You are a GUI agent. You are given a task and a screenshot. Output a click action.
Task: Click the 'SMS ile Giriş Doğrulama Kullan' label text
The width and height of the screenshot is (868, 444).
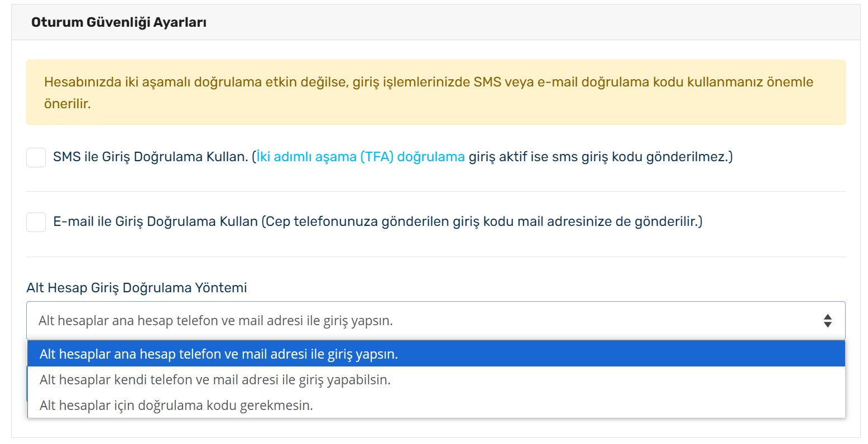(151, 157)
